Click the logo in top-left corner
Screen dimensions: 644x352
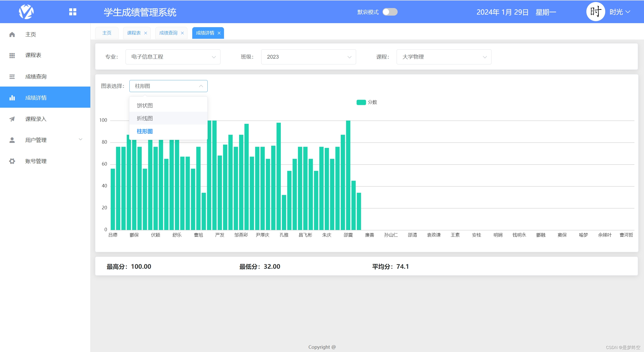[26, 12]
